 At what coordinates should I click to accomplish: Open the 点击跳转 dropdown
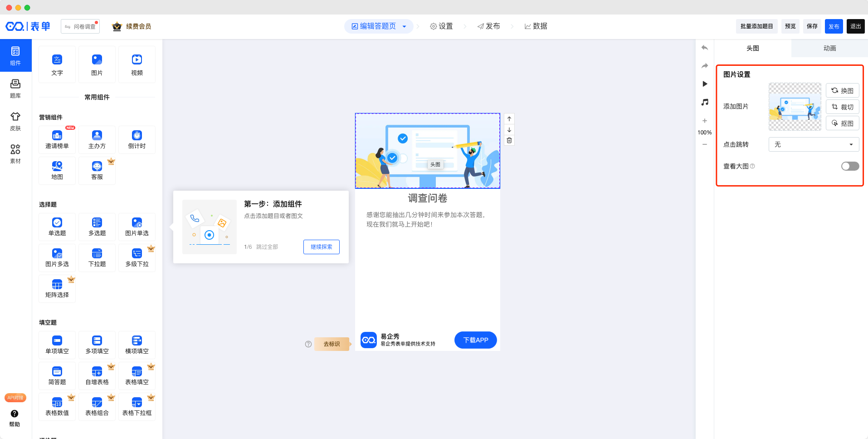pos(814,144)
